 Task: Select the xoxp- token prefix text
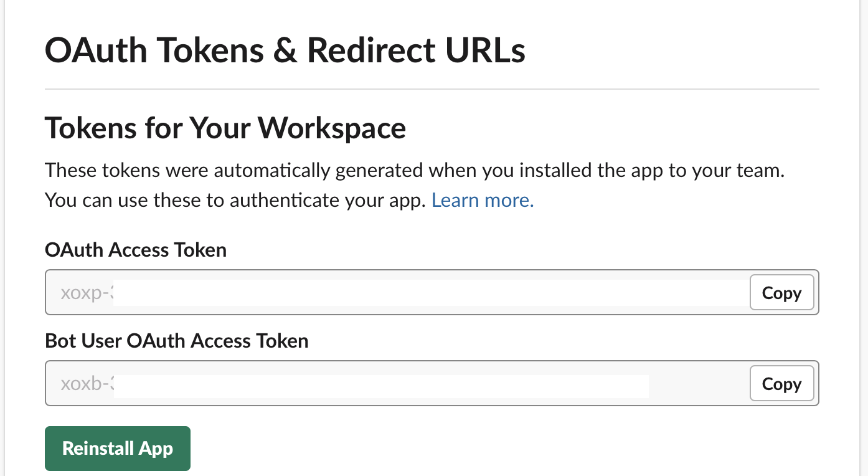click(x=87, y=292)
